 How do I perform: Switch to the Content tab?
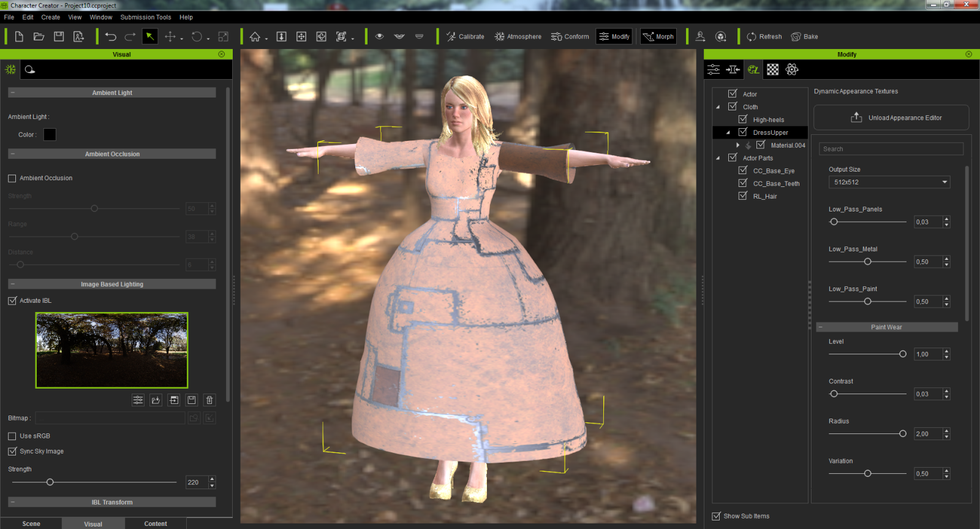156,523
